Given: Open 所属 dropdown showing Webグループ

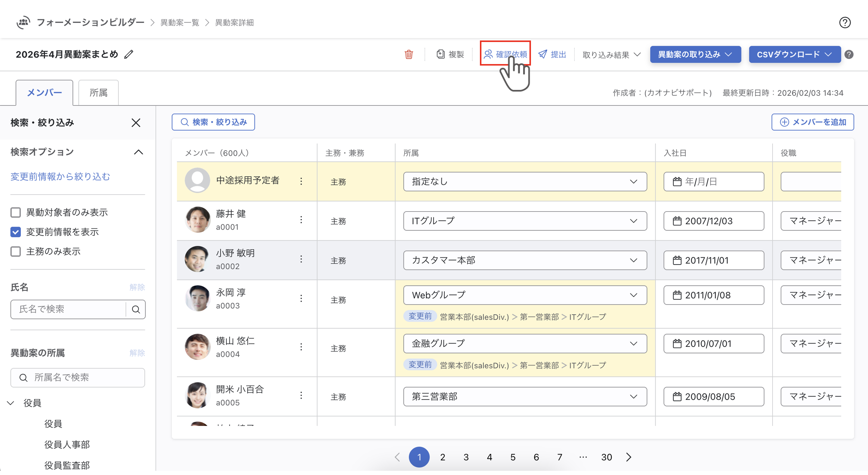Looking at the screenshot, I should [x=525, y=295].
